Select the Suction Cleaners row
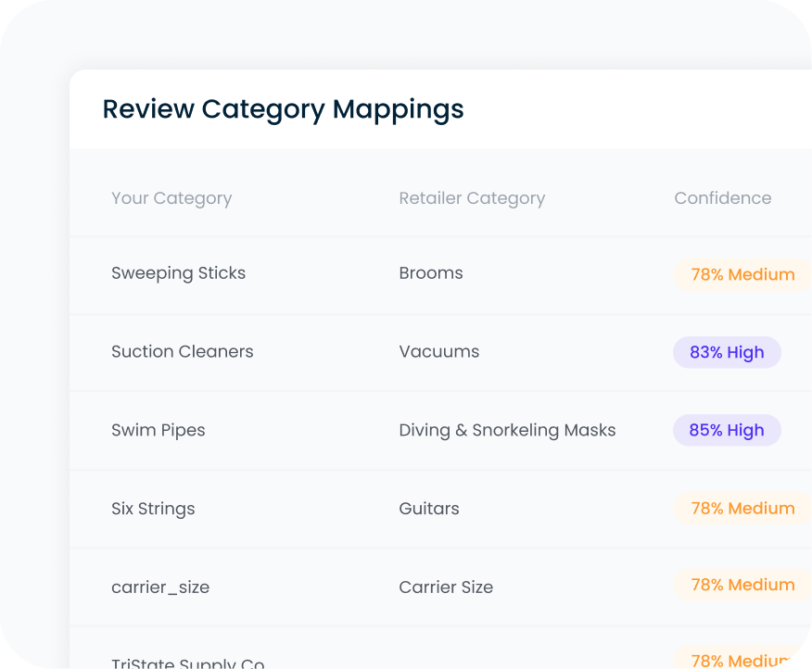The width and height of the screenshot is (812, 669). click(x=182, y=351)
